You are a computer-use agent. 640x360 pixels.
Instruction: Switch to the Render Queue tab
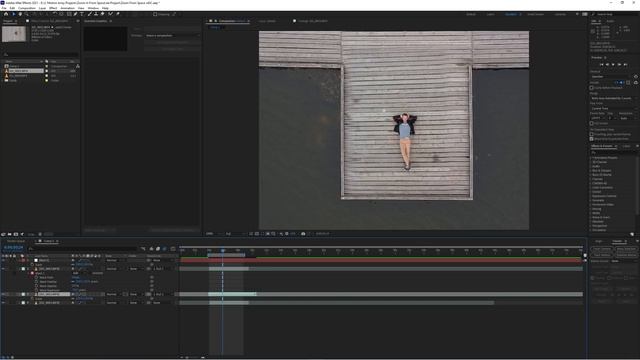click(x=16, y=241)
